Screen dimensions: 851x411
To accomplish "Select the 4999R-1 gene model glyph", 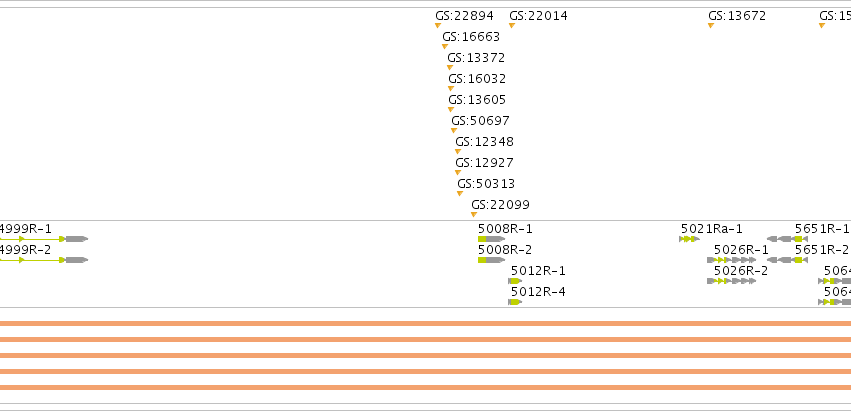I will pos(43,239).
